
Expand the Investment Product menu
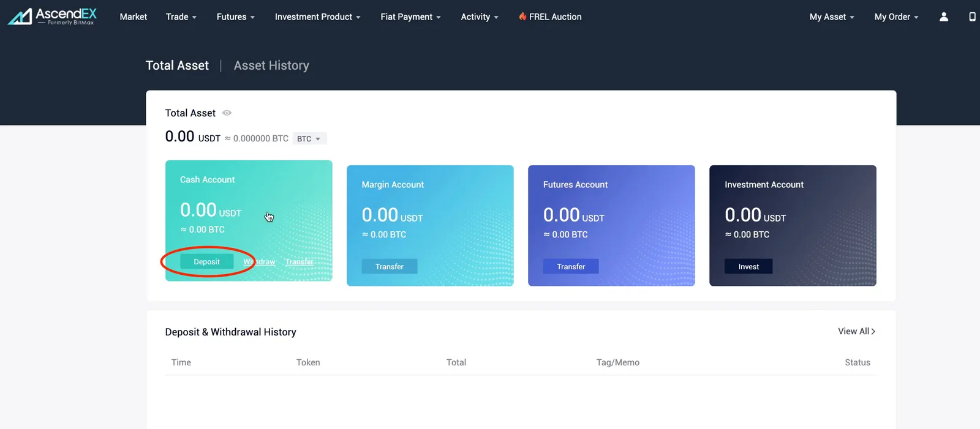[x=318, y=17]
